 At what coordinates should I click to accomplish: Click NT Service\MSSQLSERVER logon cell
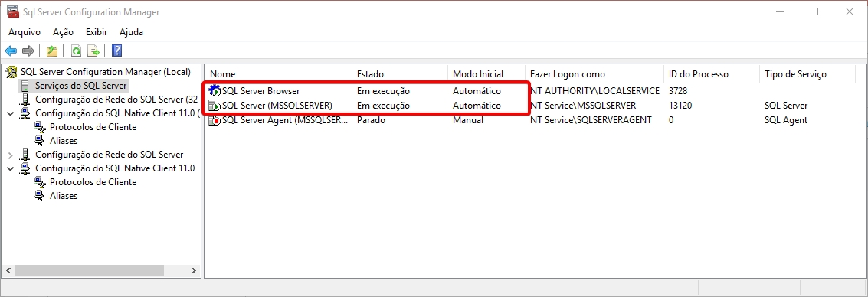click(x=583, y=105)
